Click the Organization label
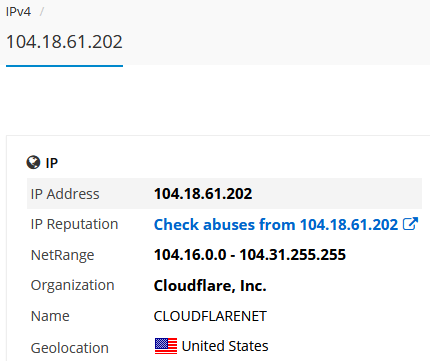 (x=72, y=286)
